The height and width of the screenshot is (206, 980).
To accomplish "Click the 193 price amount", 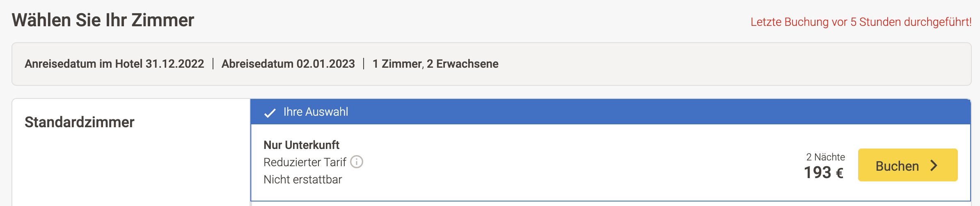I will [x=817, y=173].
